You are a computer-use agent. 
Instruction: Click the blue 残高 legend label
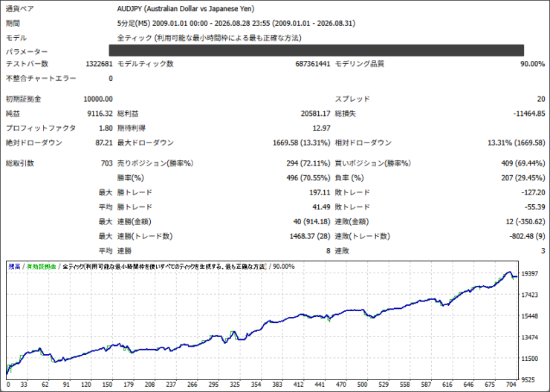pos(14,267)
